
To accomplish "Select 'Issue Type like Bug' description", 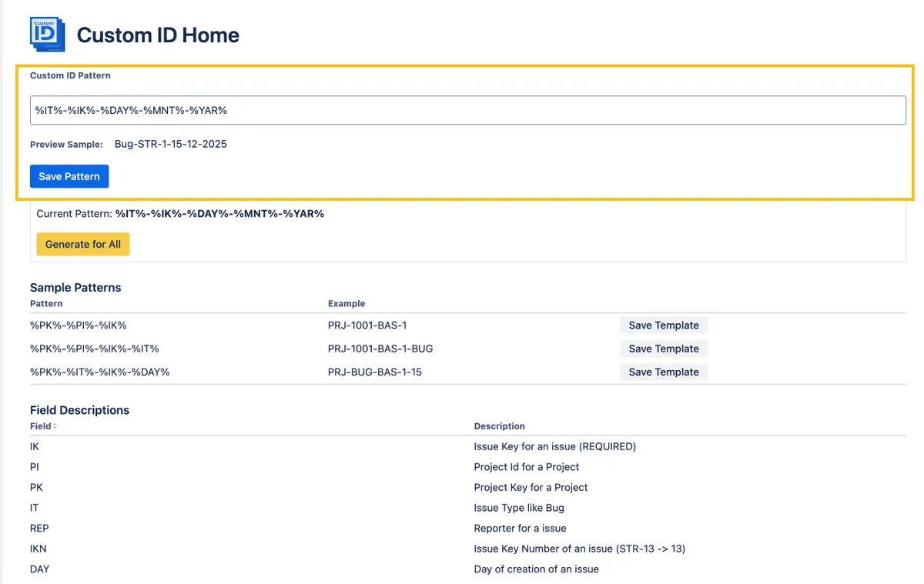I will (x=519, y=508).
